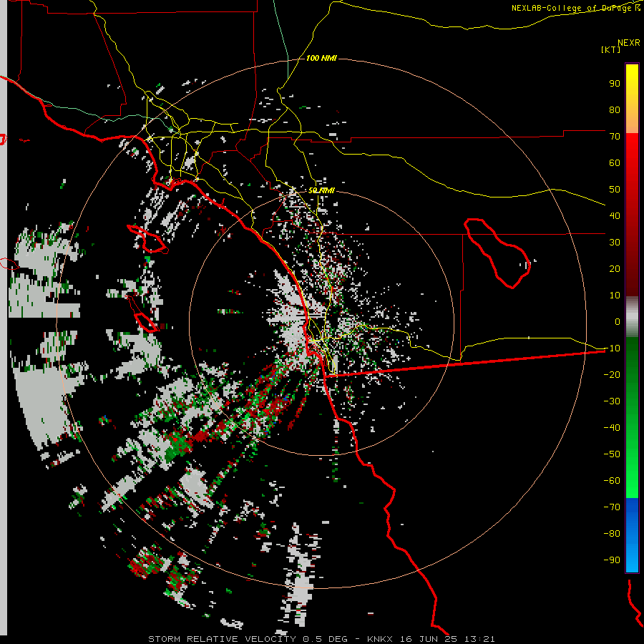Click the -70 value on velocity scale

point(612,507)
